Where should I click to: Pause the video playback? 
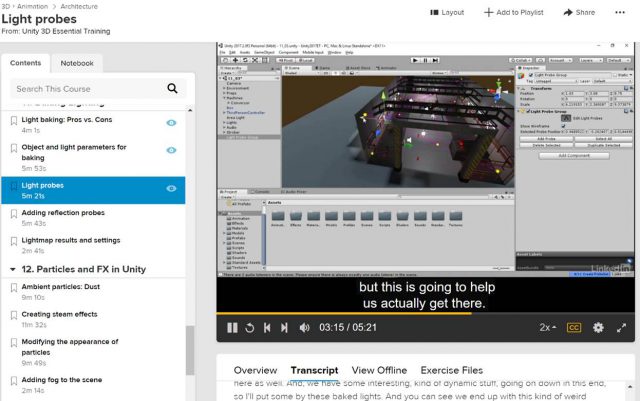[232, 327]
